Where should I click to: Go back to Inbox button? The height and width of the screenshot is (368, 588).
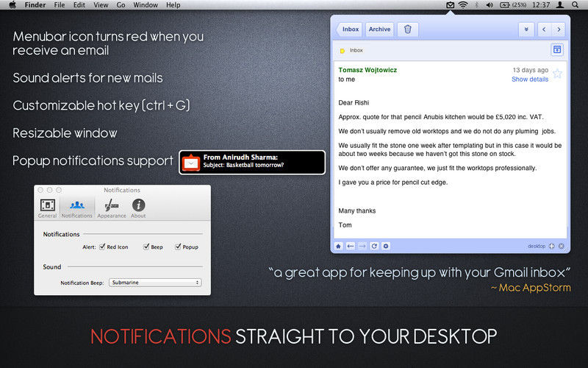click(x=349, y=29)
